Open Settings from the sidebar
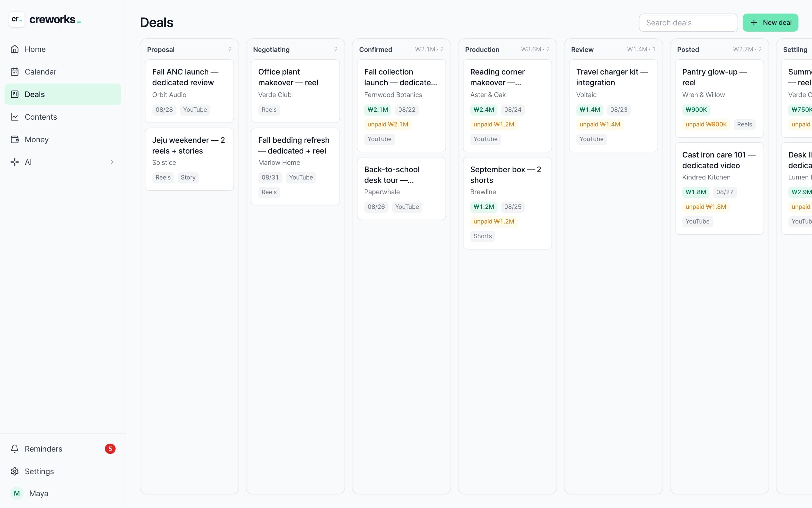Image resolution: width=812 pixels, height=508 pixels. [x=63, y=471]
